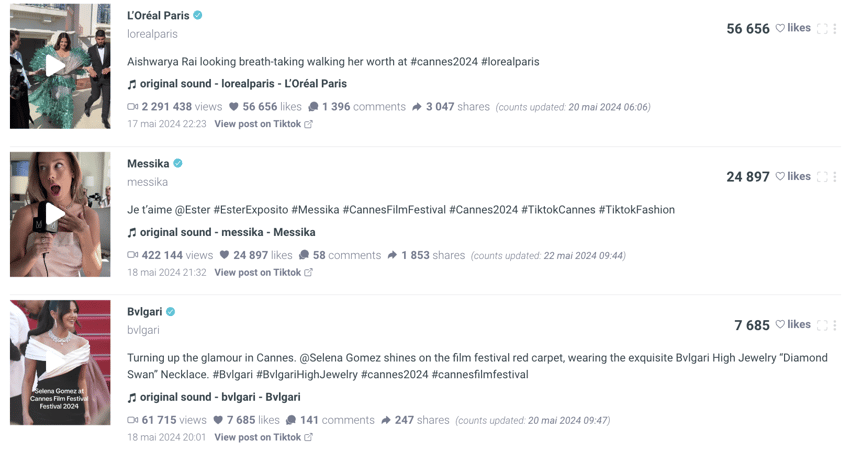Click the comments icon showing 1 396 comments

pyautogui.click(x=313, y=107)
